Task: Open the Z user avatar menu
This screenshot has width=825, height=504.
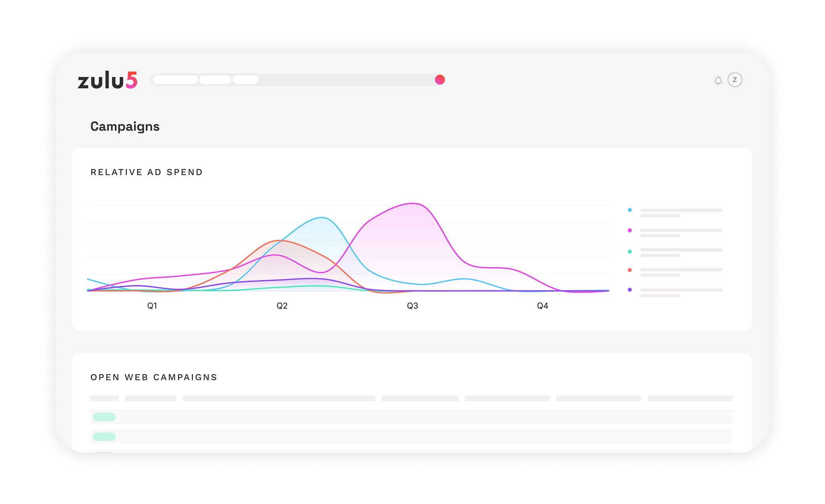Action: tap(735, 80)
